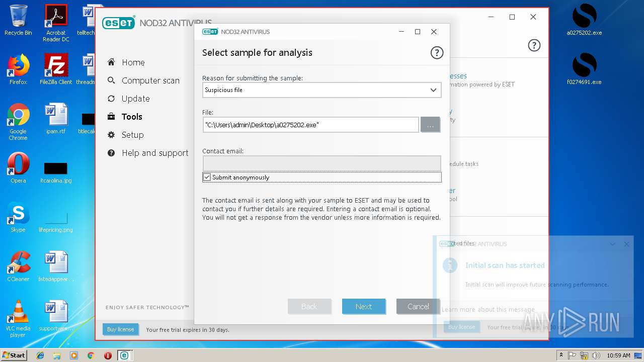Toggle Submit anonymously checkbox
The width and height of the screenshot is (644, 362).
pos(207,177)
